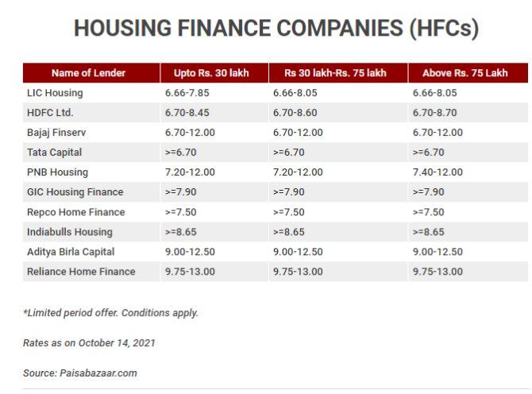532x394 pixels.
Task: Click the 7.40-12.00 rate for PNB Housing
Action: [438, 172]
